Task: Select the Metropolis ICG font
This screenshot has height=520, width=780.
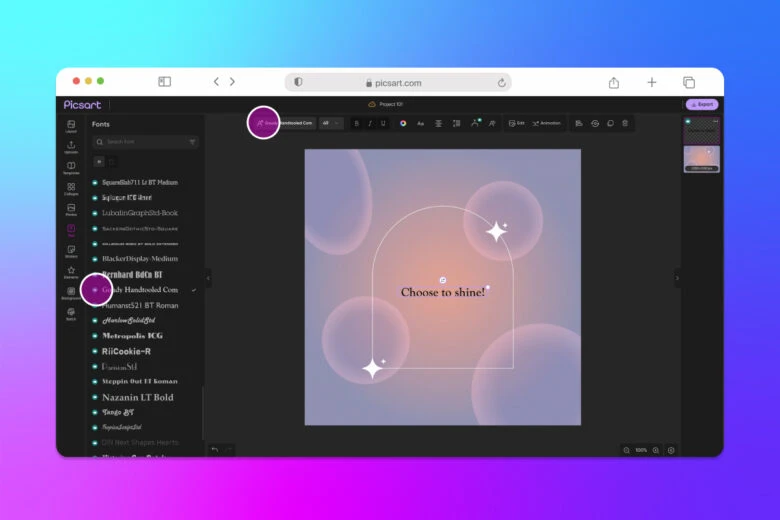Action: [132, 336]
